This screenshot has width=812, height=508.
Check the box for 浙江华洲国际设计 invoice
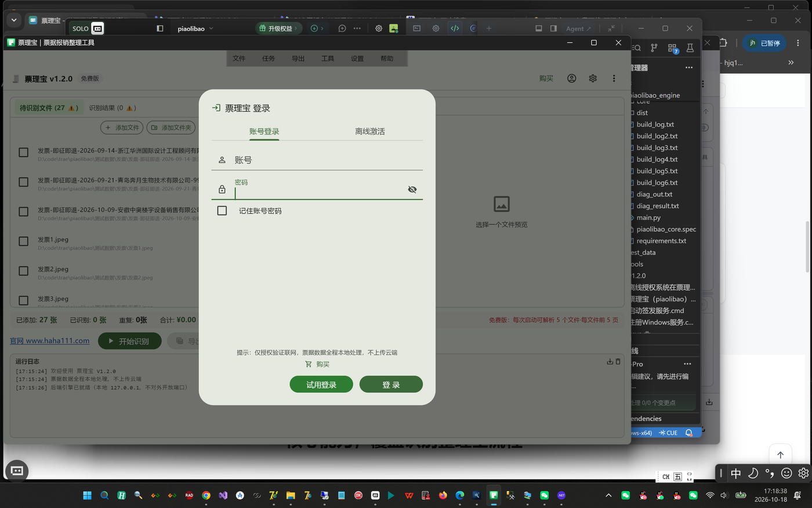[x=24, y=152]
